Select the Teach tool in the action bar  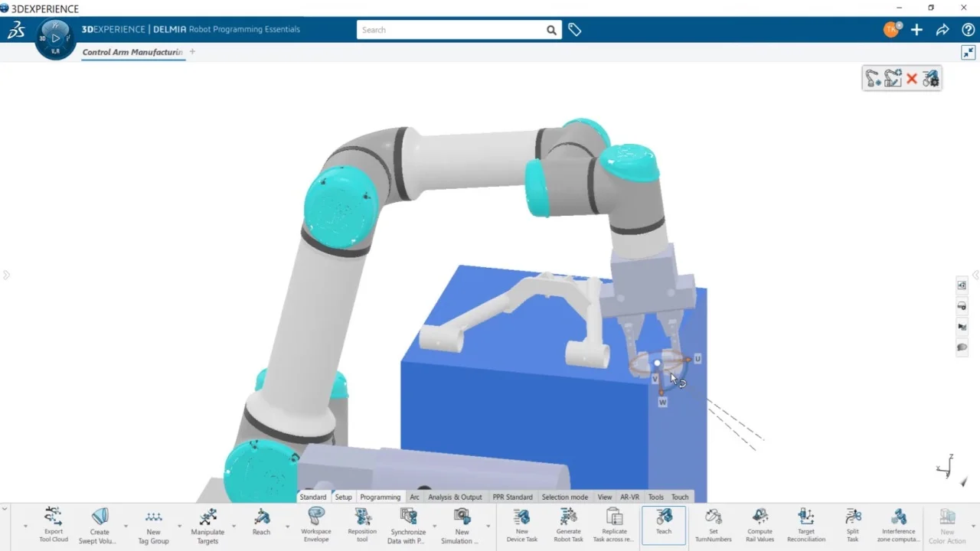(x=663, y=524)
